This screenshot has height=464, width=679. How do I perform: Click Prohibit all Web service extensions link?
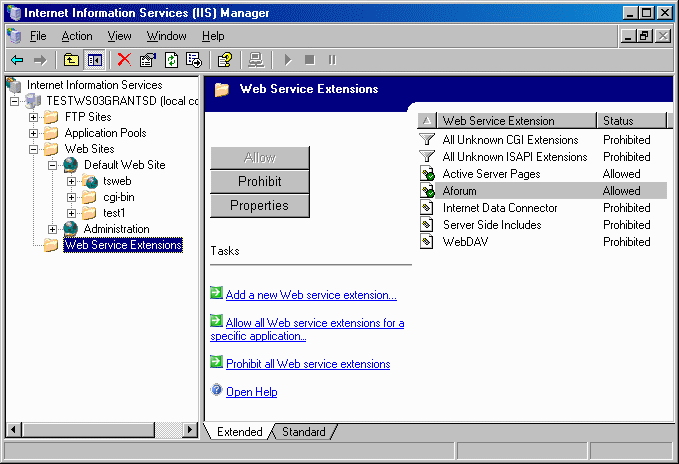(308, 364)
